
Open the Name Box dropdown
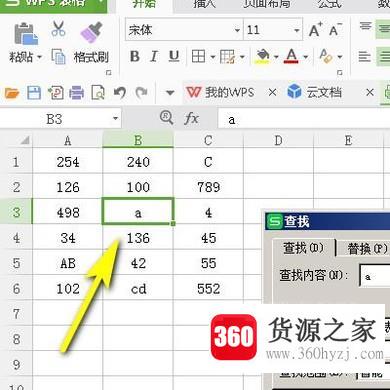coord(115,119)
